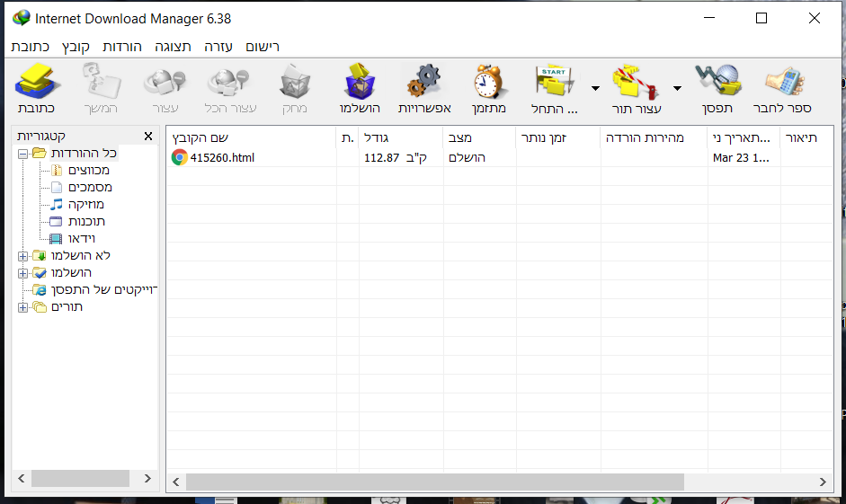Select Video (וידאו) category
The width and height of the screenshot is (846, 504).
[x=82, y=238]
